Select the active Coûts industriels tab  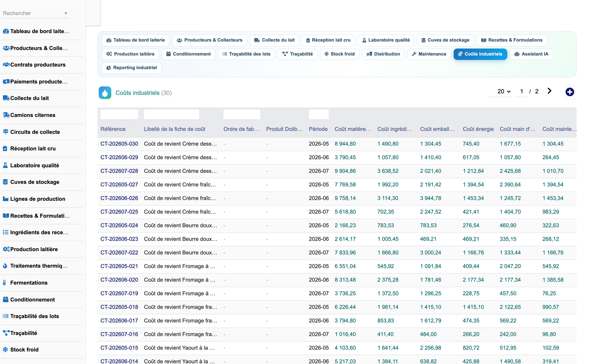pos(480,54)
